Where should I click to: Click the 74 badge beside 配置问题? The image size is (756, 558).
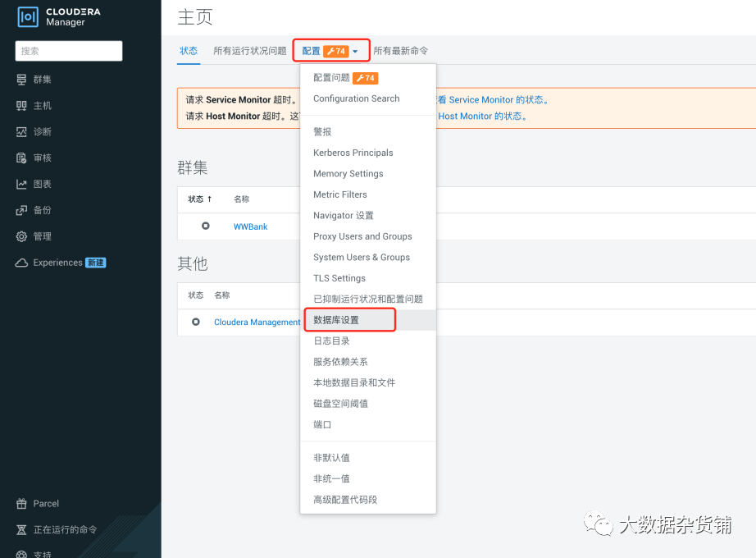pyautogui.click(x=366, y=78)
